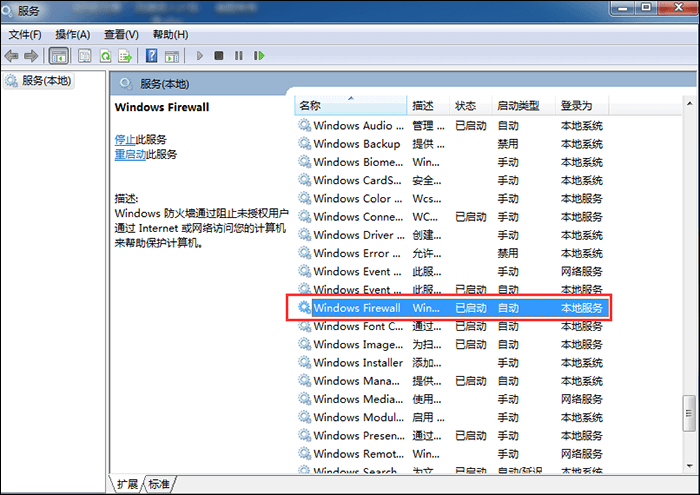Select the Windows Audio service row
This screenshot has height=495, width=700.
pyautogui.click(x=452, y=126)
